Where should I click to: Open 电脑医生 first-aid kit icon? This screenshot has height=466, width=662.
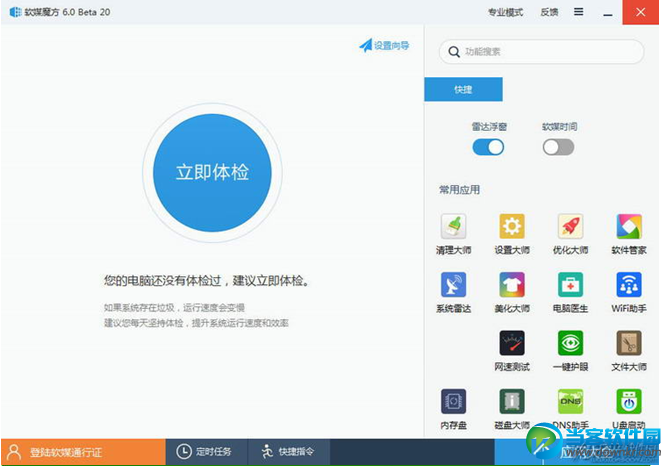[x=570, y=284]
